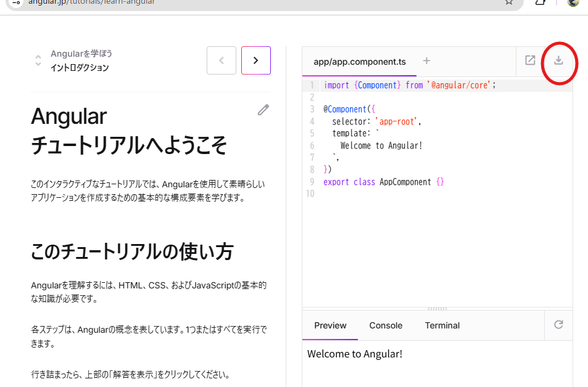Click the panel resize handle above Preview
Image resolution: width=588 pixels, height=387 pixels.
click(x=437, y=308)
